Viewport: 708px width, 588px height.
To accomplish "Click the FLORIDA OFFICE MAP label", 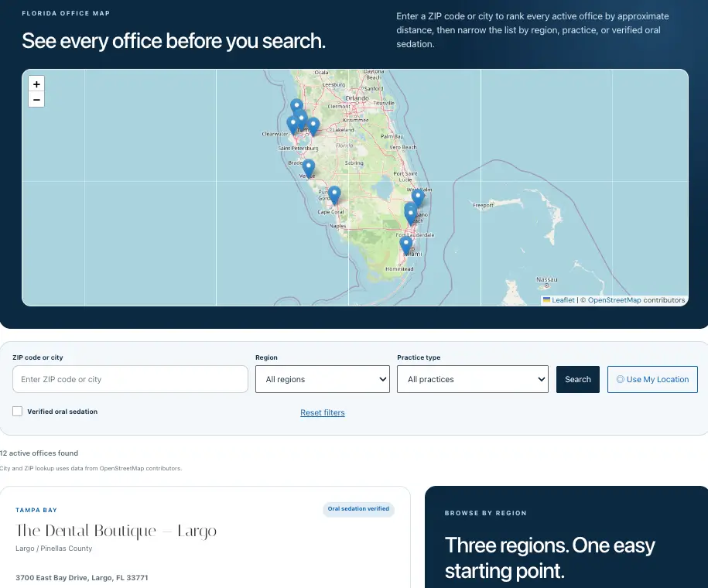I will (66, 13).
